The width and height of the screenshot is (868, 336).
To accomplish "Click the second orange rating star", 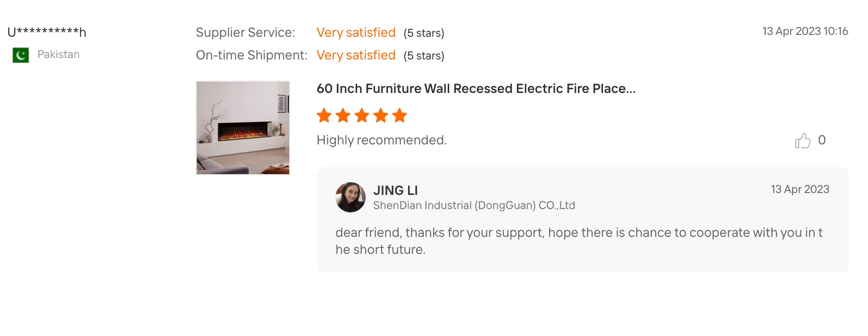I will point(343,116).
